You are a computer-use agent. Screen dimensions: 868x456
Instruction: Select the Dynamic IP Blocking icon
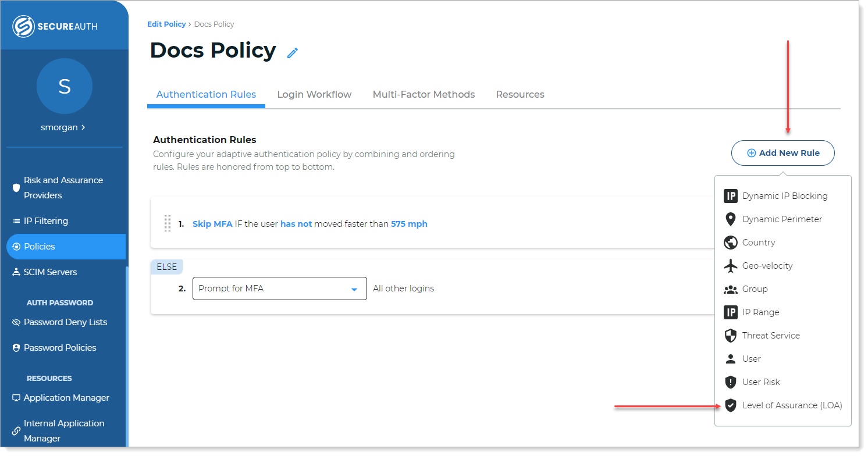tap(730, 196)
